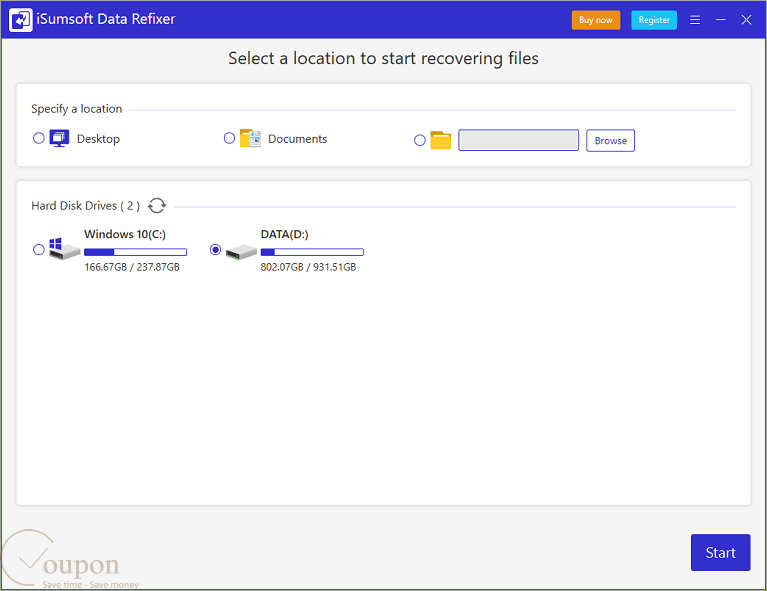The width and height of the screenshot is (767, 591).
Task: Close the Data Refixer window
Action: pos(746,20)
